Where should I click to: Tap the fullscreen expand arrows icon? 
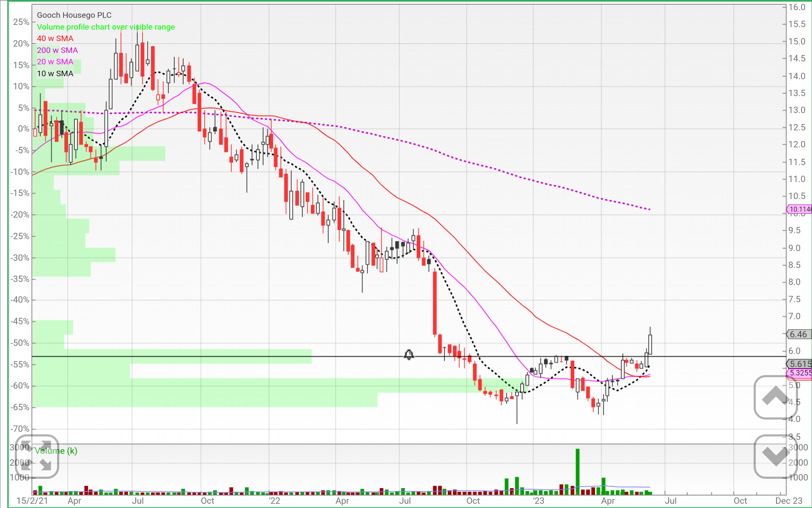(x=36, y=456)
